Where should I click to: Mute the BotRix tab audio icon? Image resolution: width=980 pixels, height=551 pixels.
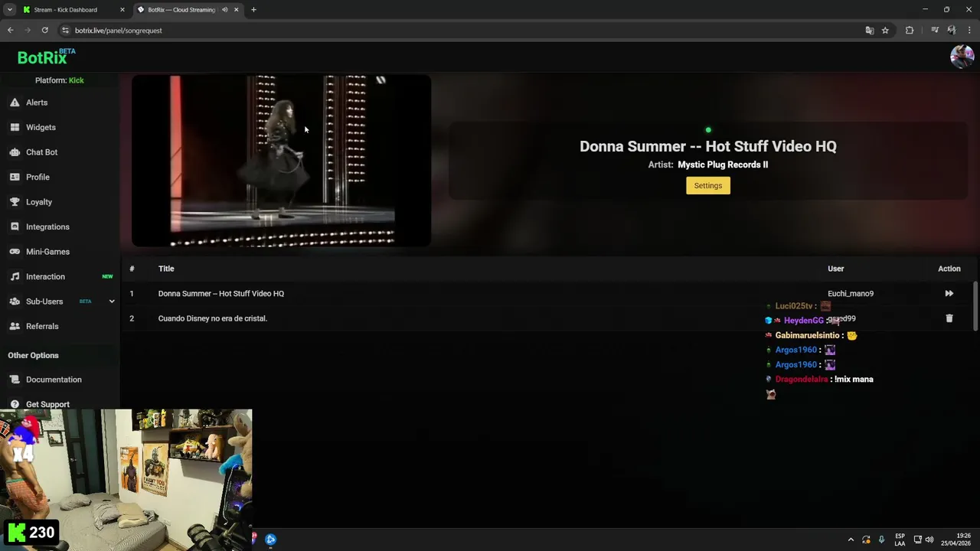[x=224, y=10]
